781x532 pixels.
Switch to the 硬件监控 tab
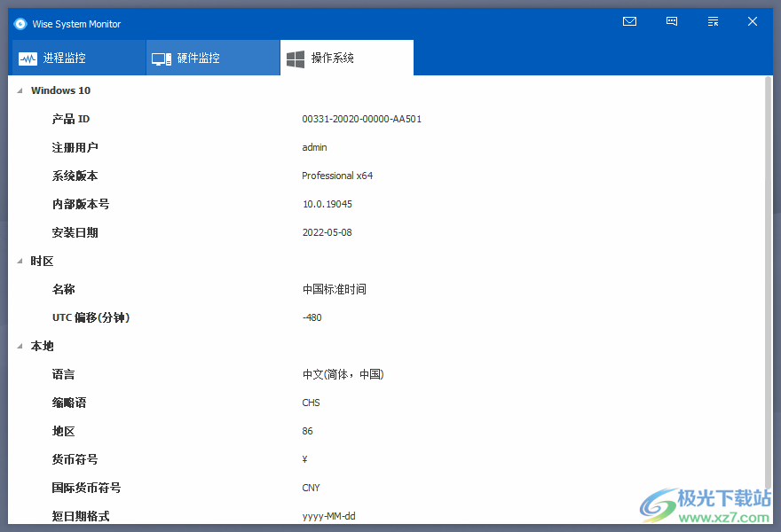click(213, 58)
